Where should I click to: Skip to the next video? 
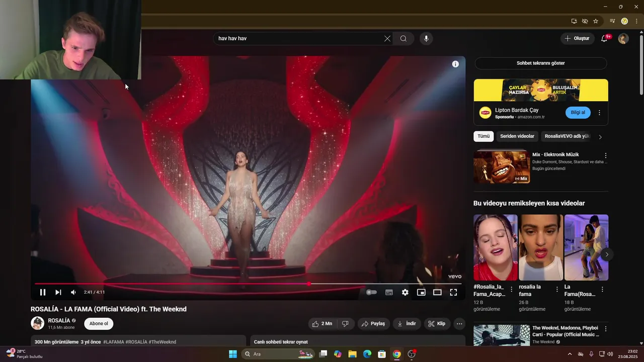(x=58, y=292)
